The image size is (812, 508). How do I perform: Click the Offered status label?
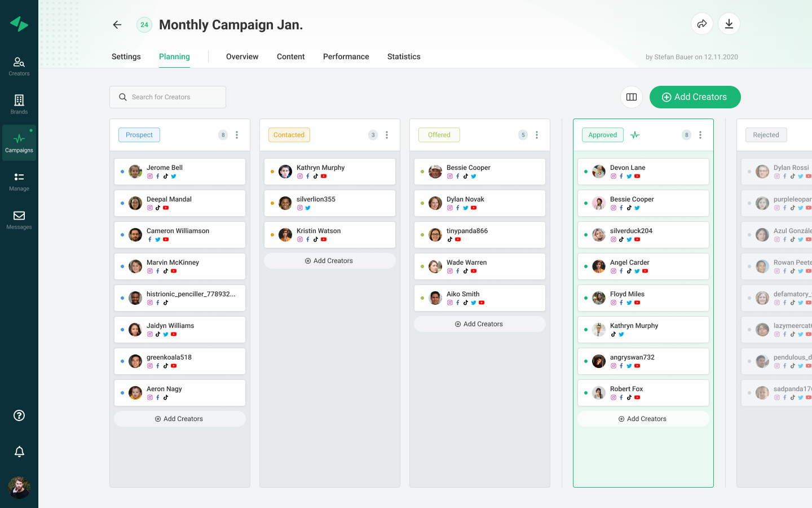pos(439,135)
